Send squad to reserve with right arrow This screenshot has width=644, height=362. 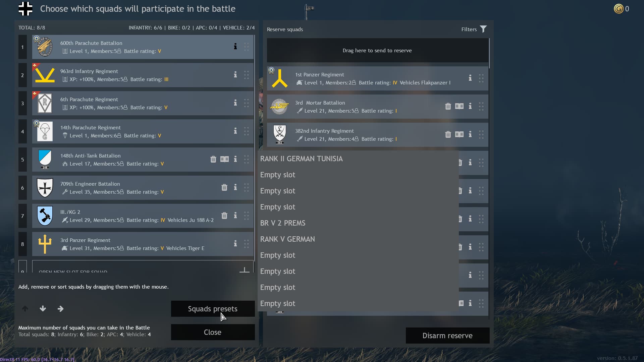tap(60, 309)
